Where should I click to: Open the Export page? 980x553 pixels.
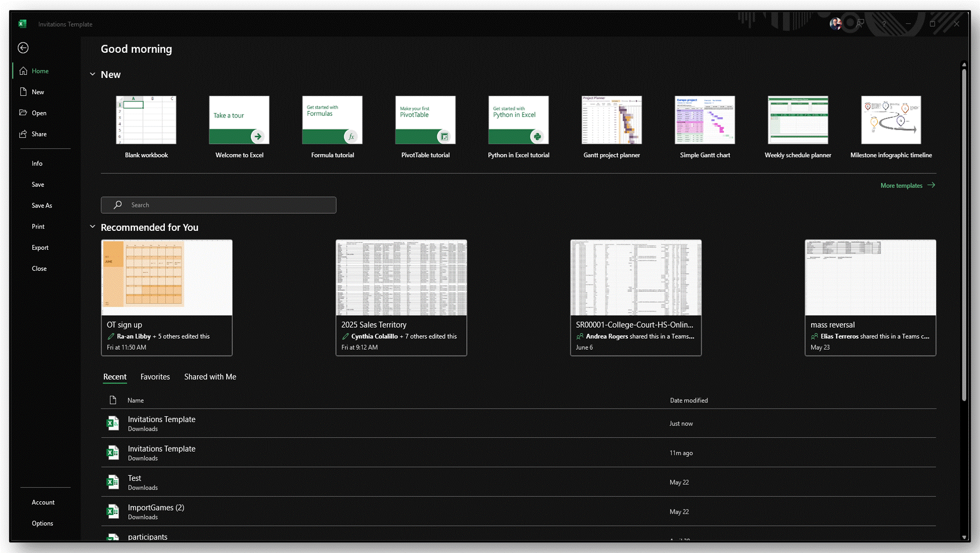(40, 247)
